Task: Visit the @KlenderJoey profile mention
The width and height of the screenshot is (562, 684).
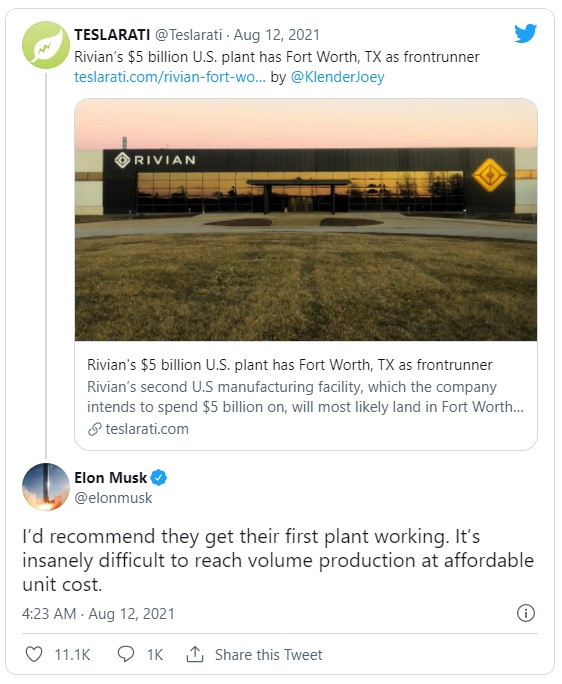Action: [337, 77]
